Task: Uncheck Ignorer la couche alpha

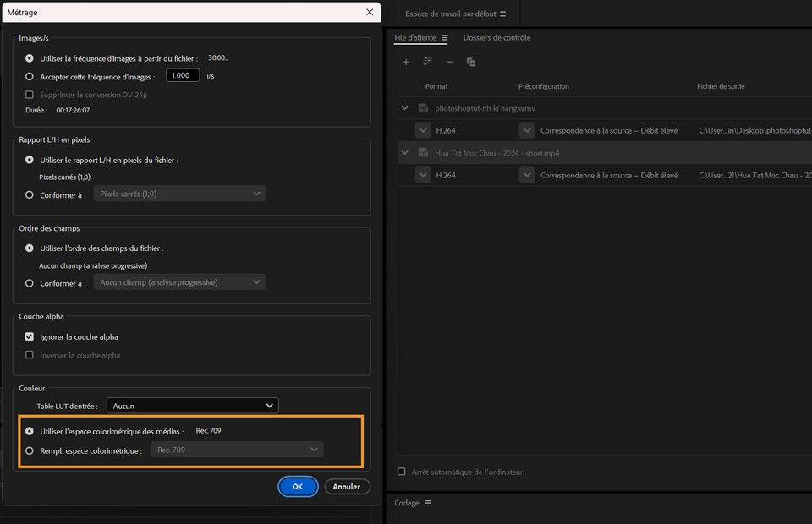Action: [x=29, y=336]
